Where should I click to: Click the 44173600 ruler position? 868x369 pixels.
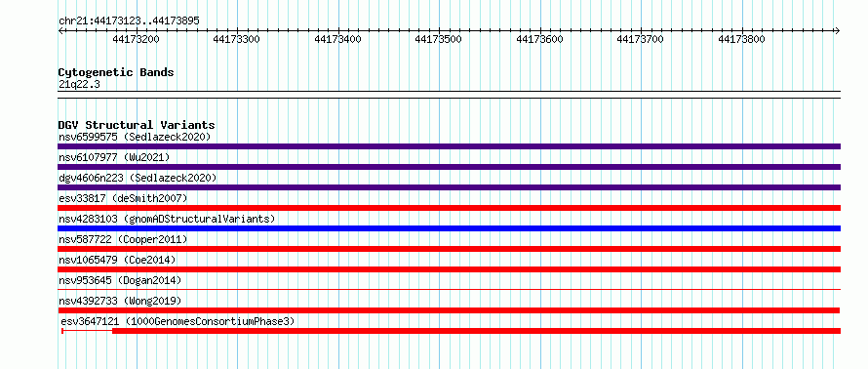click(x=539, y=39)
